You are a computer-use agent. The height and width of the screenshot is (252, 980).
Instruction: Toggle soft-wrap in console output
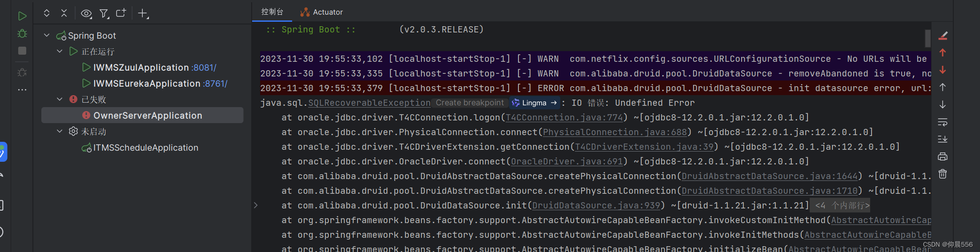[943, 122]
